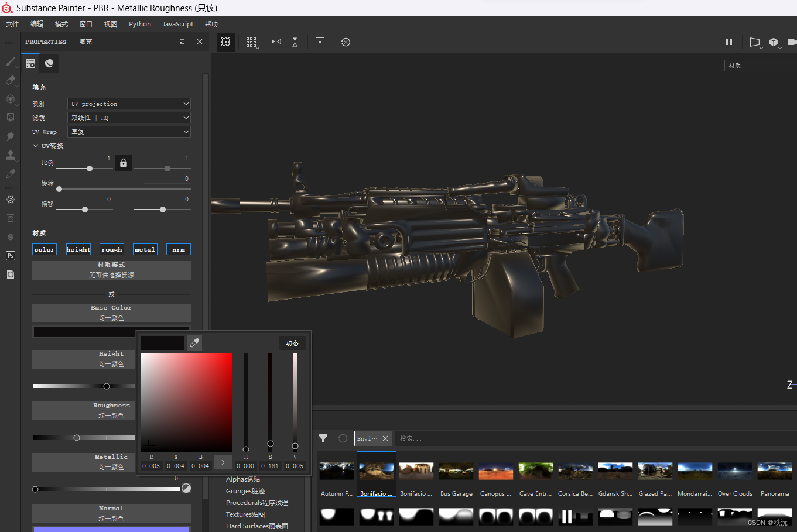The width and height of the screenshot is (797, 532).
Task: Click the Base Color uniform color button
Action: click(111, 313)
